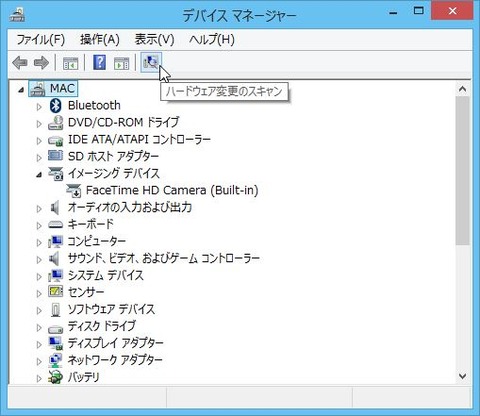Click the DVD/CD-ROM drive category icon
Image resolution: width=480 pixels, height=416 pixels.
point(55,123)
